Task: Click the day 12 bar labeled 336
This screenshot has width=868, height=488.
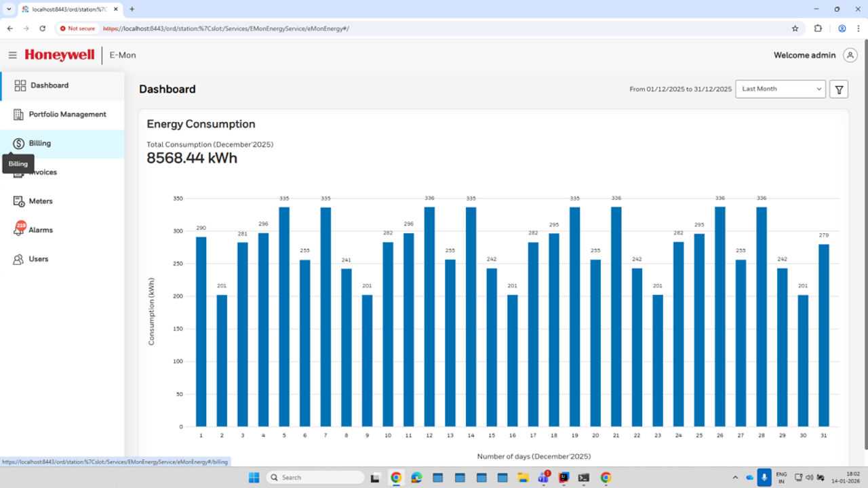Action: (x=429, y=317)
